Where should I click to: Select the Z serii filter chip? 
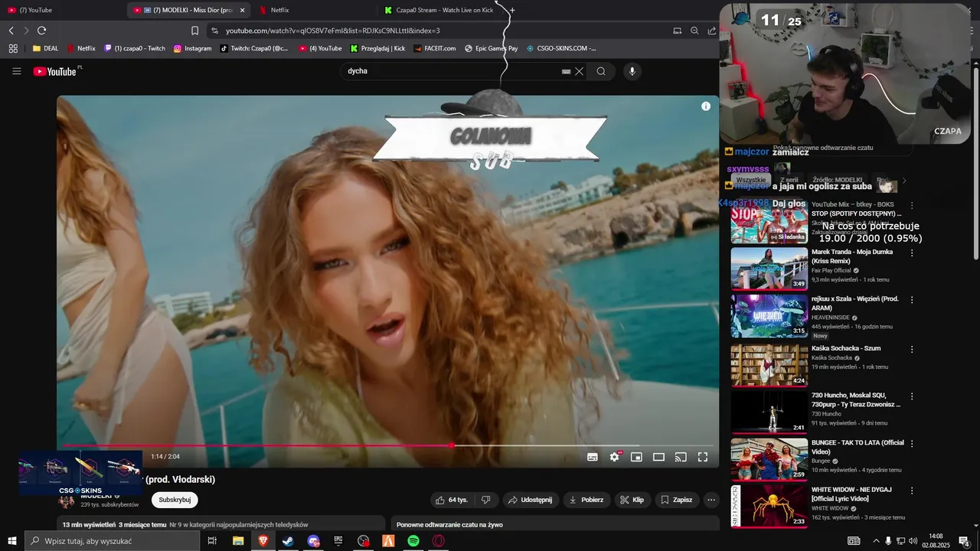tap(789, 180)
